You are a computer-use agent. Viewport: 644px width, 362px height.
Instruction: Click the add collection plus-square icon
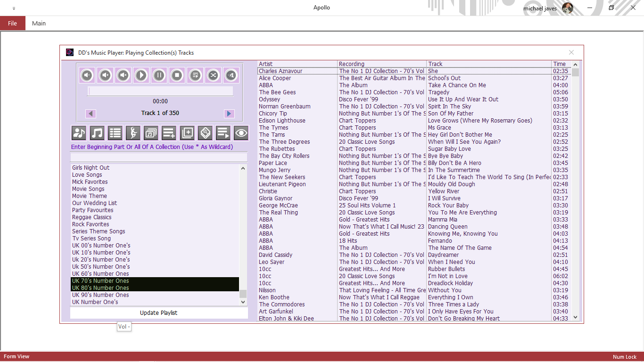point(187,133)
